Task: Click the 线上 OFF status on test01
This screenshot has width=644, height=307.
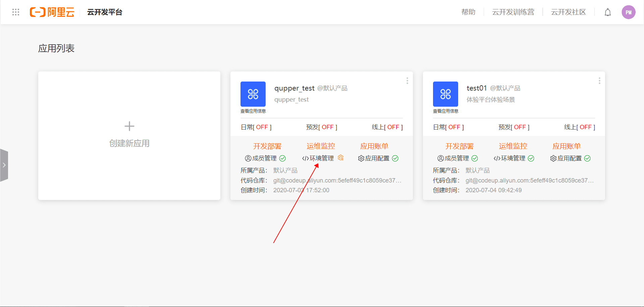Action: tap(580, 127)
